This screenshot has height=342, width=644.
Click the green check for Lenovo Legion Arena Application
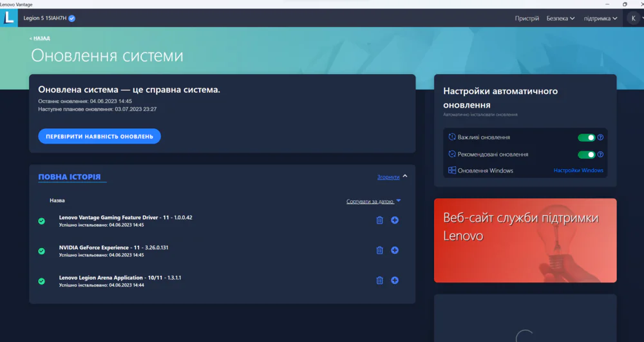pos(41,281)
